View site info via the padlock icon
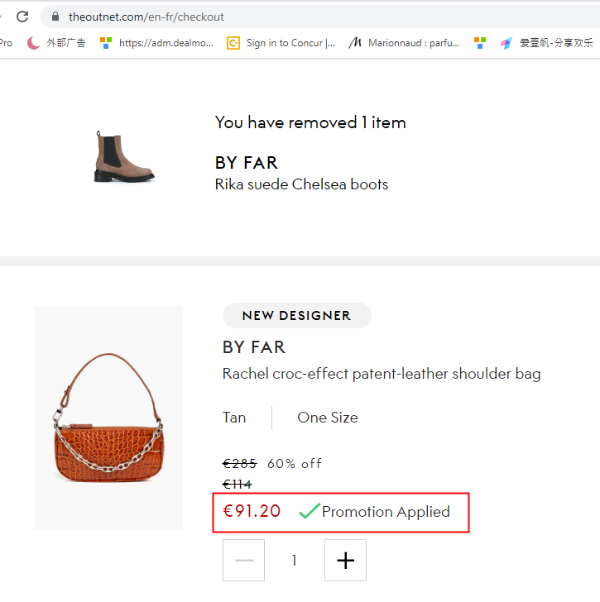 click(56, 17)
